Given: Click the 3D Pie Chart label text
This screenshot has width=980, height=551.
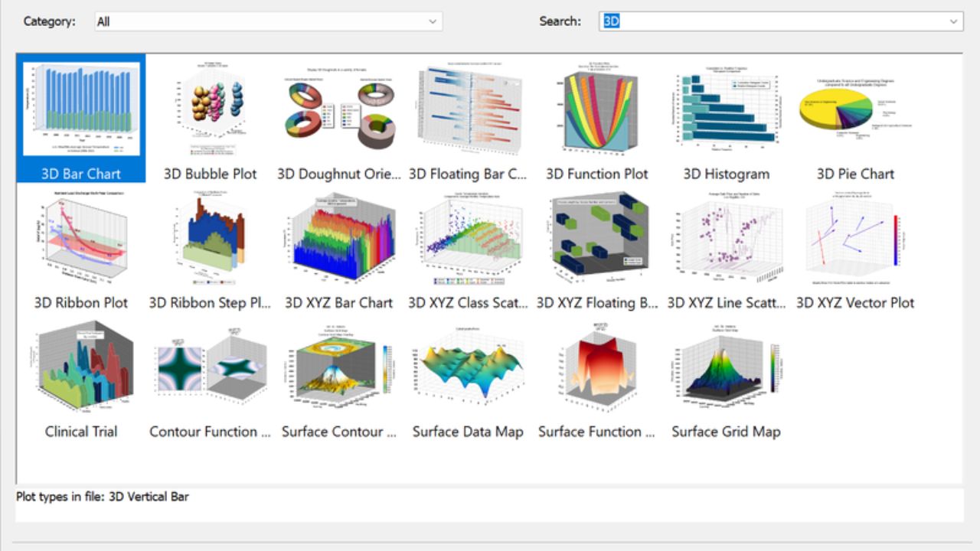Looking at the screenshot, I should tap(855, 174).
